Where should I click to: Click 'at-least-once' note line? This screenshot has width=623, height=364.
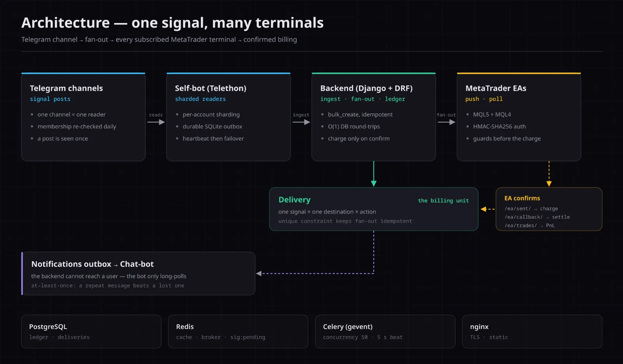point(107,285)
